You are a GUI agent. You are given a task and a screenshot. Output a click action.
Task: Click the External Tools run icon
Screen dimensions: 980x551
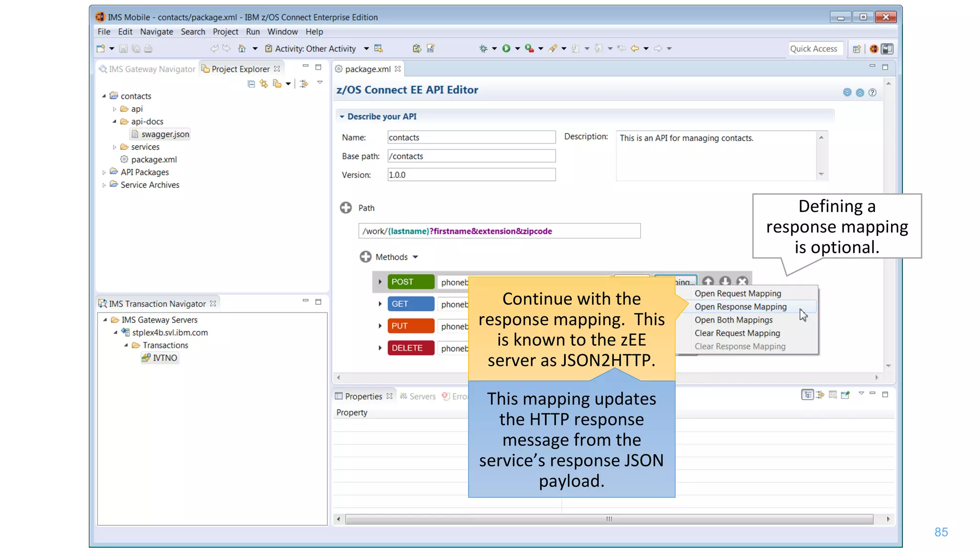(x=529, y=48)
